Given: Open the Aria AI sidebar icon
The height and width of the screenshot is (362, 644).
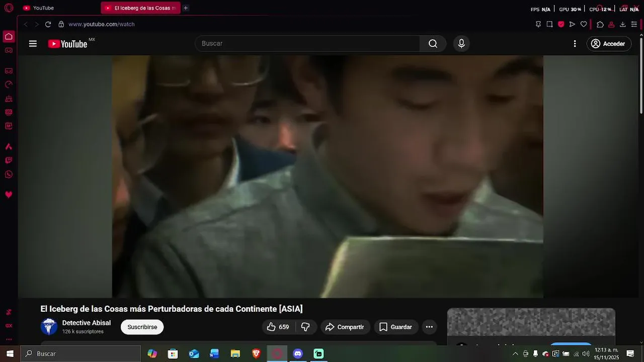Looking at the screenshot, I should [9, 147].
